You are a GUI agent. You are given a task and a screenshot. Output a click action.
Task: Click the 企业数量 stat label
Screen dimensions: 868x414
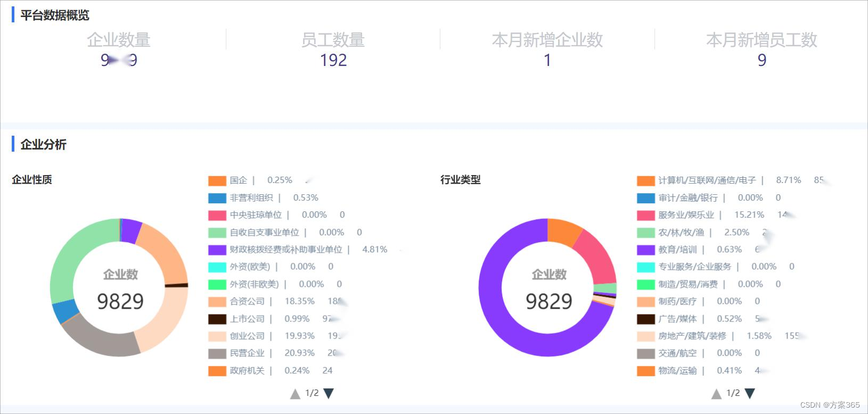point(119,40)
